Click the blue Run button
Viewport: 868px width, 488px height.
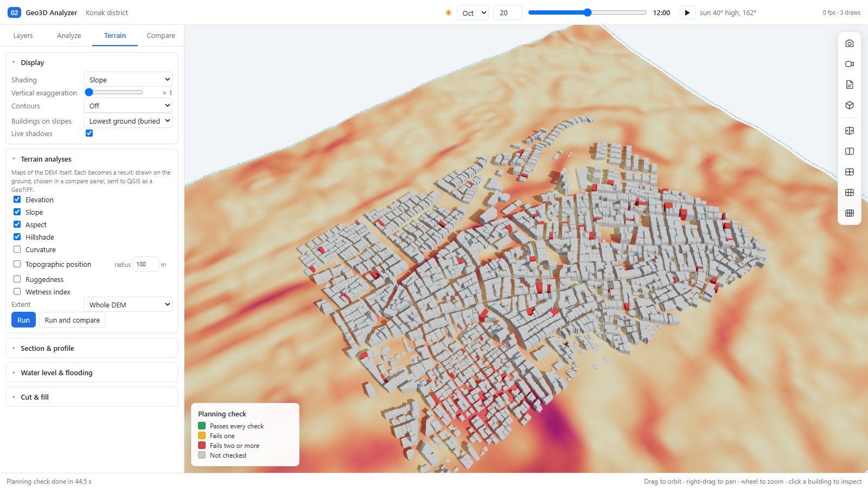23,320
